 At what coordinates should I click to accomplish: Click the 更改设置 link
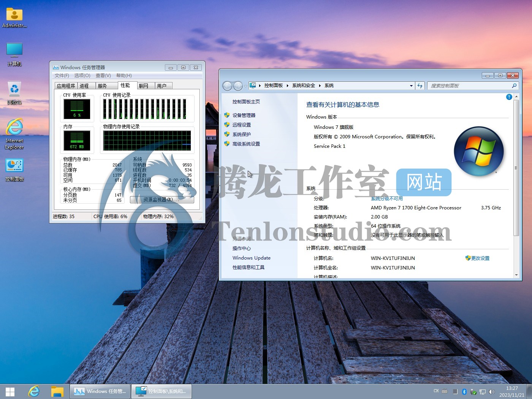[480, 258]
